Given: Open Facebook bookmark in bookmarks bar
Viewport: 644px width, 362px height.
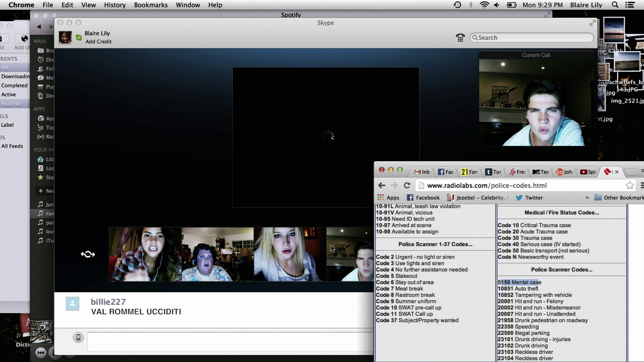Looking at the screenshot, I should coord(423,198).
